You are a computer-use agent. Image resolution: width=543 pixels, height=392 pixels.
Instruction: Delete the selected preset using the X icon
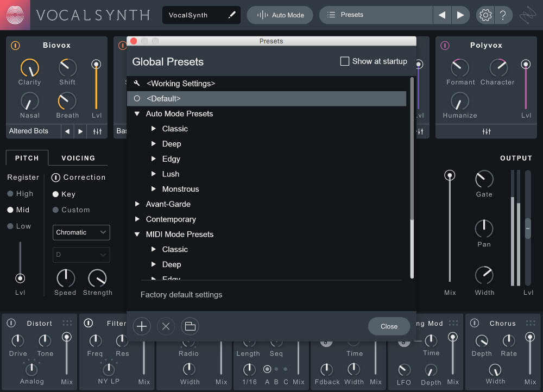[166, 326]
